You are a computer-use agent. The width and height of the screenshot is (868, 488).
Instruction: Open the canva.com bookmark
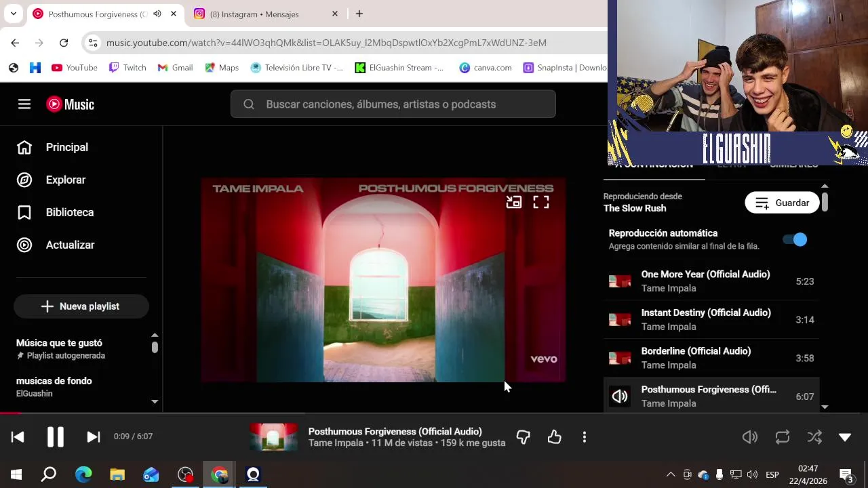485,68
